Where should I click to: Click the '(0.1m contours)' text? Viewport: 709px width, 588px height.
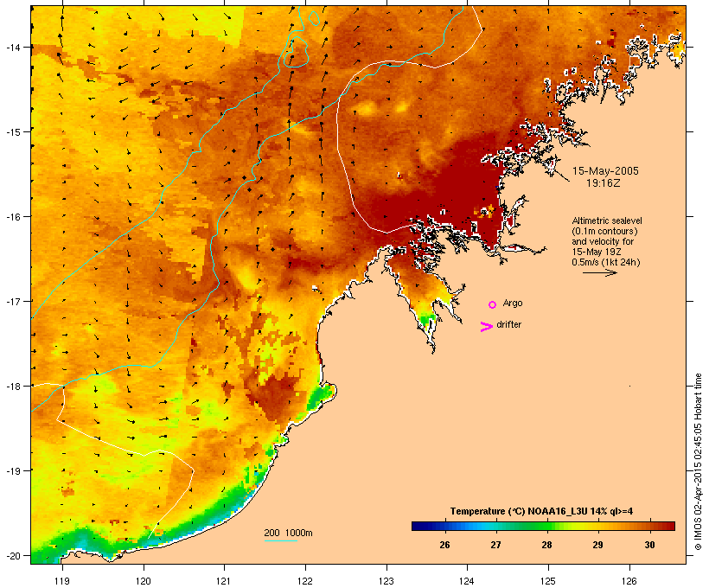605,231
